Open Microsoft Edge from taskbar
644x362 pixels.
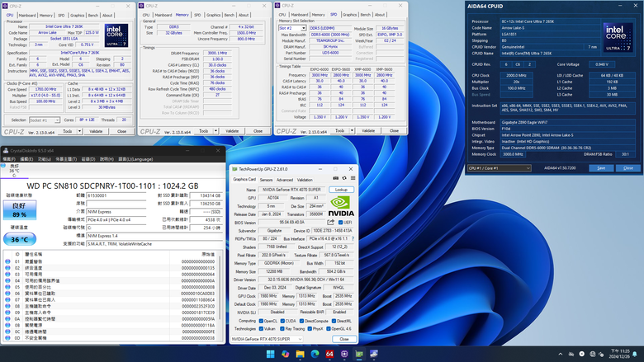315,354
